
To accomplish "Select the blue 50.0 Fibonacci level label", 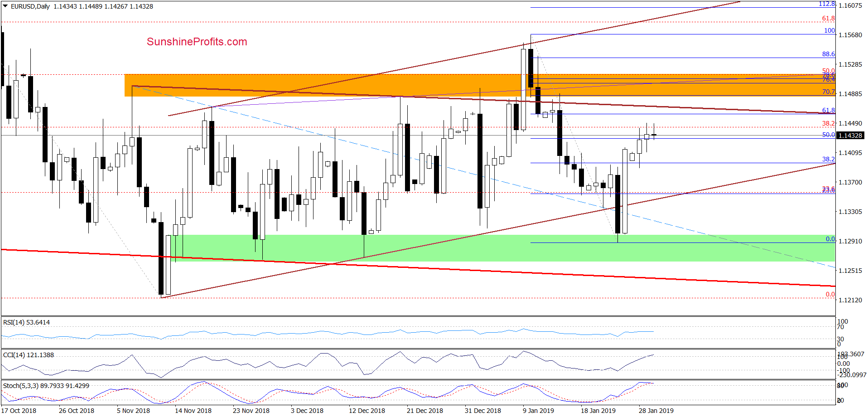I will point(829,135).
